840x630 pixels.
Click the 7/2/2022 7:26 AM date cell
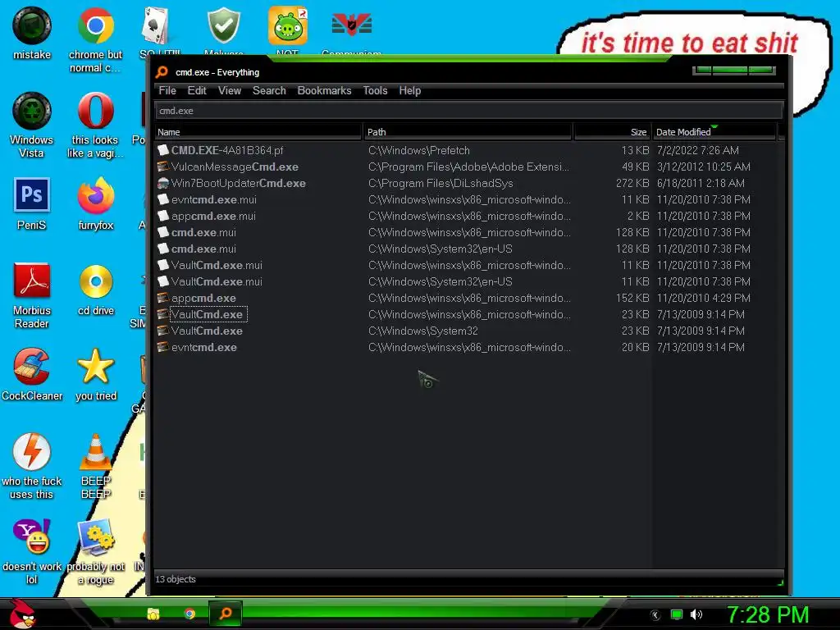click(x=697, y=151)
